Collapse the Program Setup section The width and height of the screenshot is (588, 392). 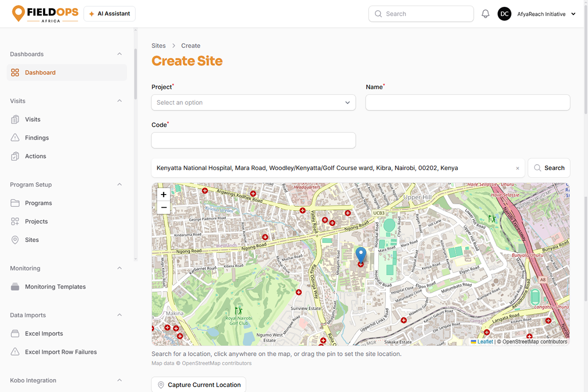click(120, 185)
